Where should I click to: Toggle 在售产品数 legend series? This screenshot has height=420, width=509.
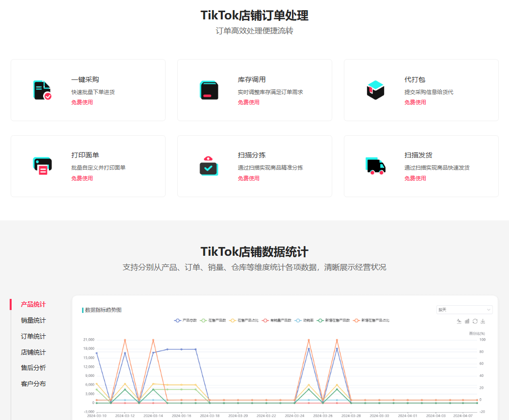213,320
